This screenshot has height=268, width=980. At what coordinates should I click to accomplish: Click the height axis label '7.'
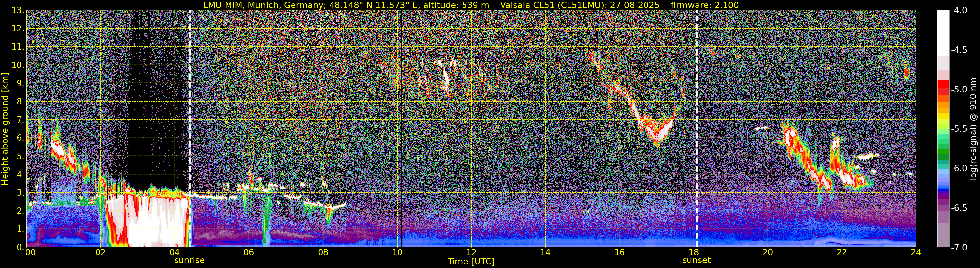point(20,120)
